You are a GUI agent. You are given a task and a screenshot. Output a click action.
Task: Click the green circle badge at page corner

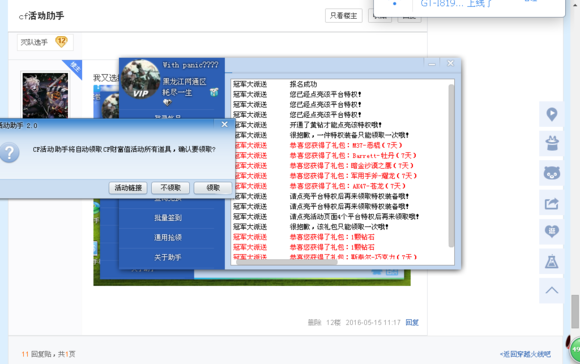(x=575, y=350)
